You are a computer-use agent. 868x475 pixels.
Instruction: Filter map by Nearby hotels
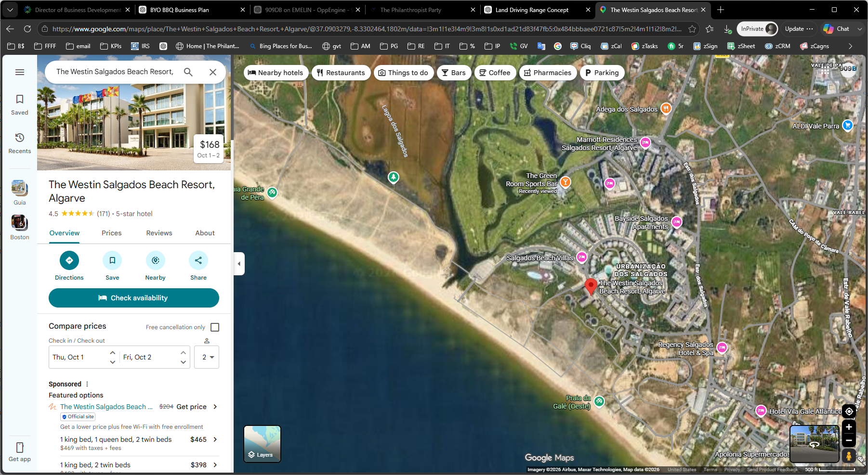(276, 73)
